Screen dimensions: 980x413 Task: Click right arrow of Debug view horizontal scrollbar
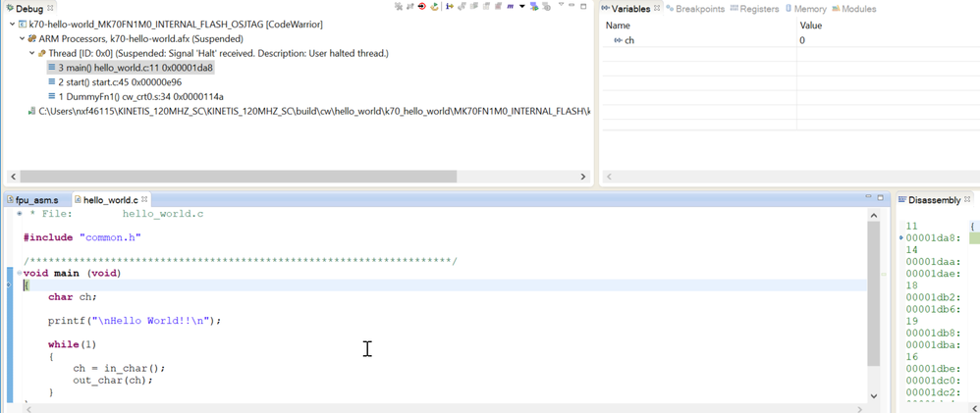(x=583, y=177)
